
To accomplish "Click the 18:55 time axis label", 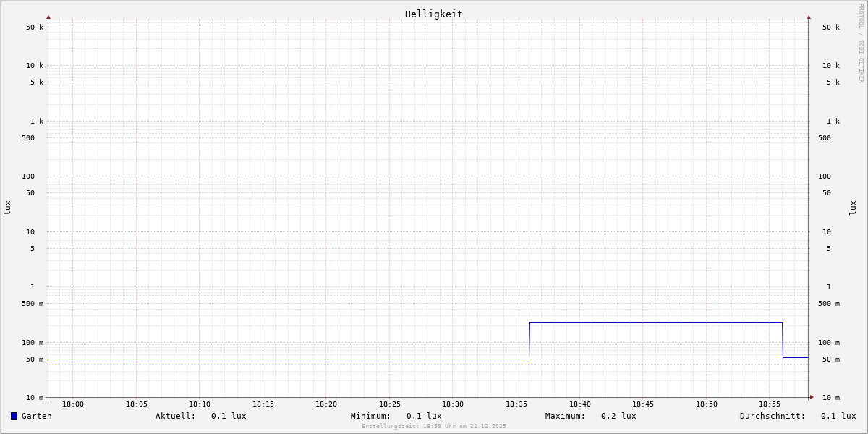I will [x=770, y=404].
